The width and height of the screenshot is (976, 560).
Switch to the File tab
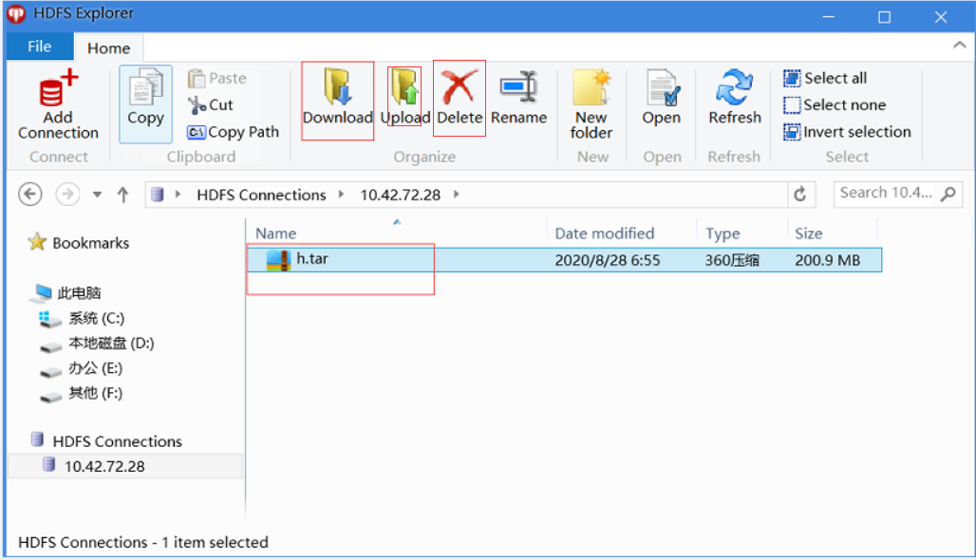[x=39, y=46]
